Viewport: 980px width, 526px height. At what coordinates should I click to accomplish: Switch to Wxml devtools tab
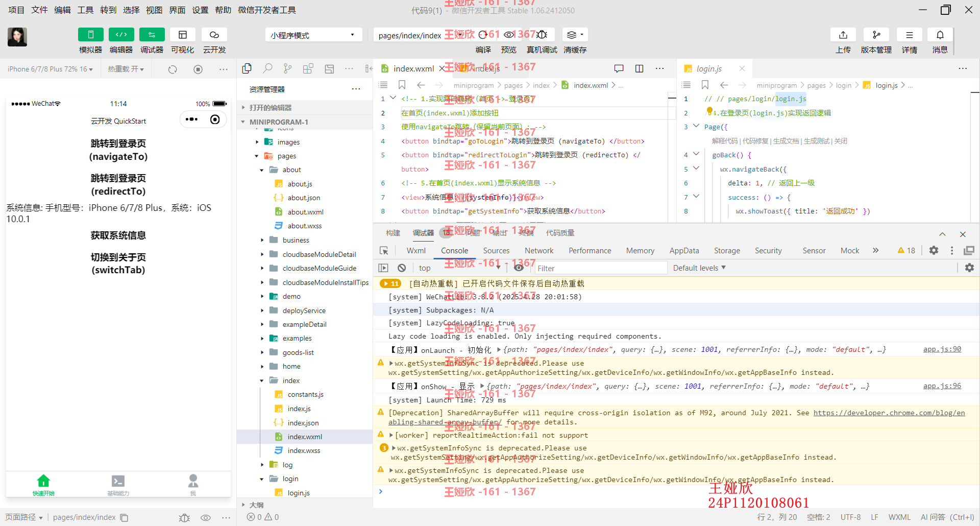click(x=416, y=250)
